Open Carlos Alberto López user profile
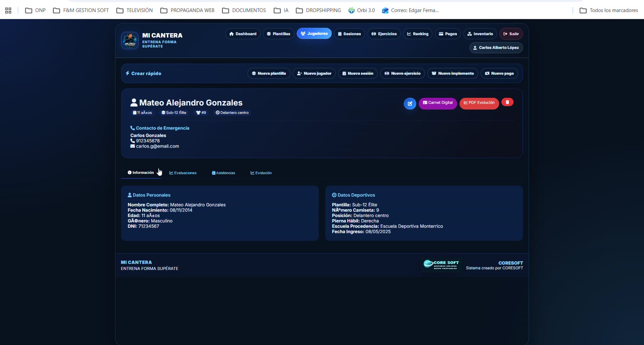644x345 pixels. coord(496,47)
